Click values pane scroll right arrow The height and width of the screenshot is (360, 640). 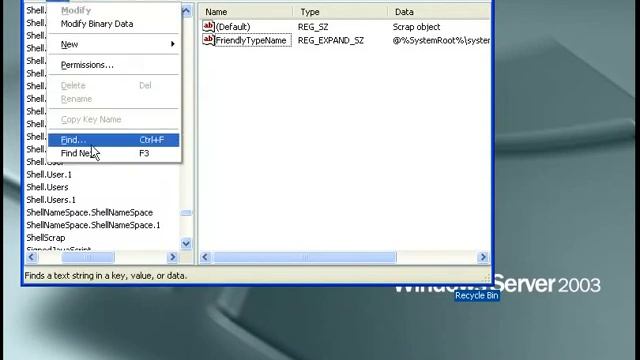coord(483,257)
